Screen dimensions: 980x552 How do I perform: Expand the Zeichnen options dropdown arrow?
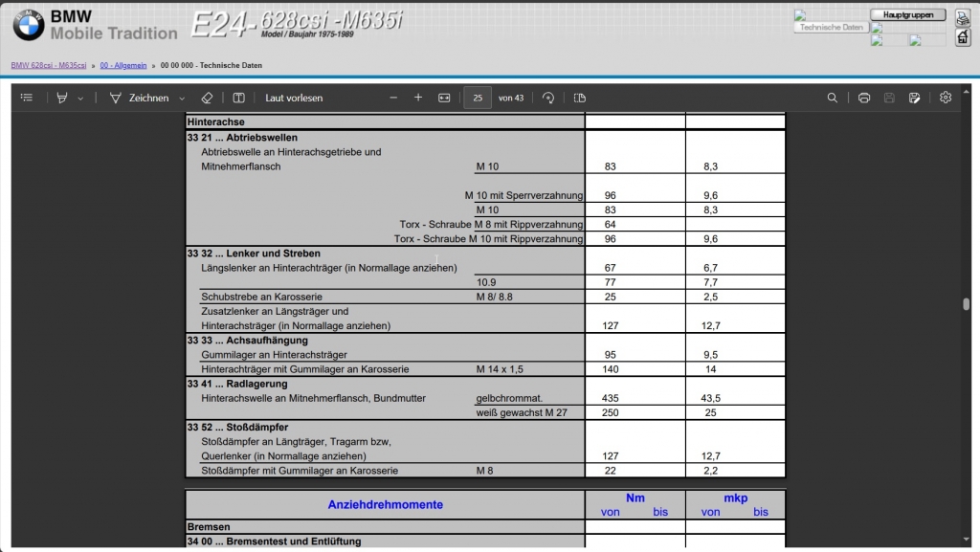182,98
